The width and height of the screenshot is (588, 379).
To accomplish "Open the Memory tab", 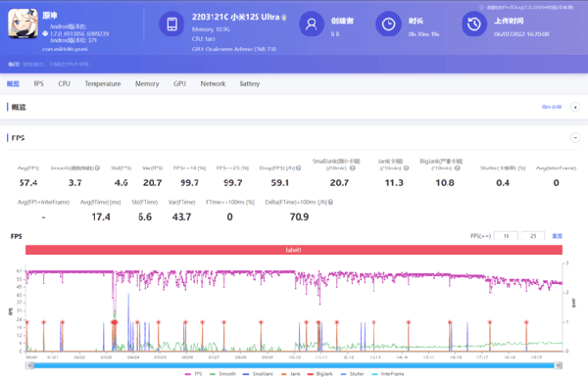I will pyautogui.click(x=147, y=83).
